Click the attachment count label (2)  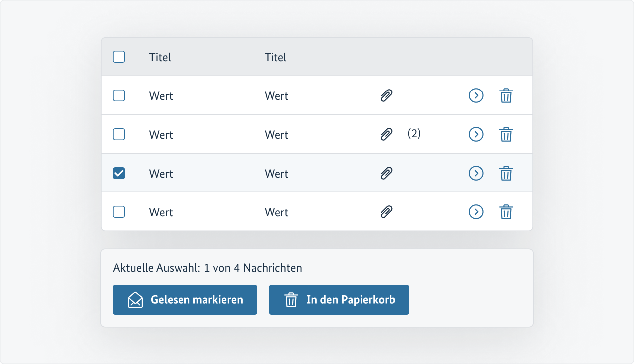(414, 134)
